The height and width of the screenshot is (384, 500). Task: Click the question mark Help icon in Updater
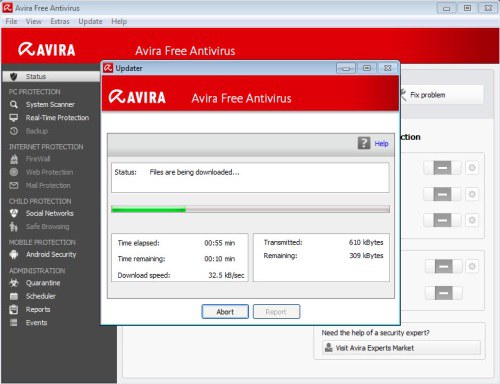tap(364, 143)
